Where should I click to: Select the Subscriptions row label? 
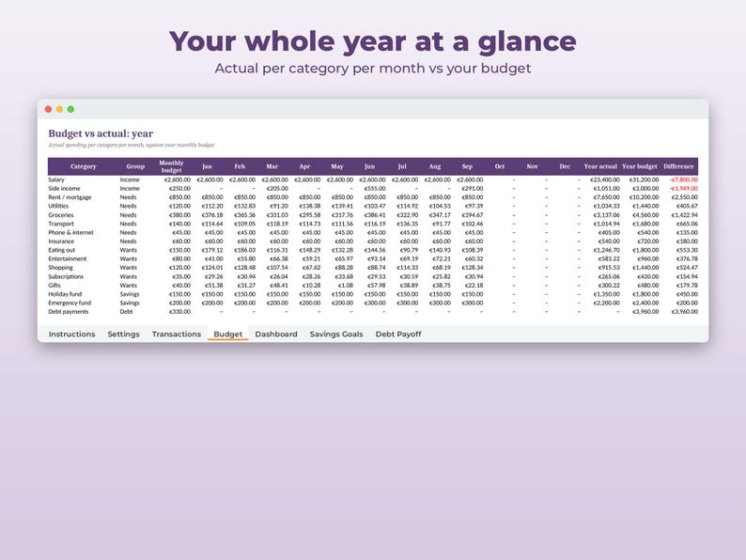click(66, 276)
